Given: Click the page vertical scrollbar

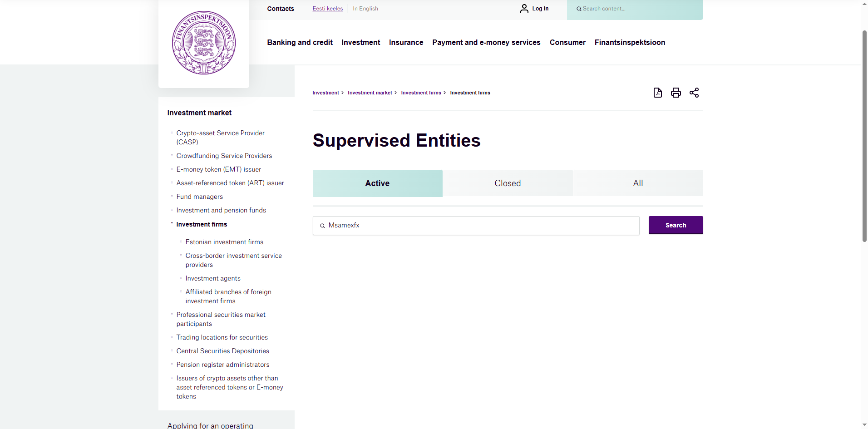Looking at the screenshot, I should 864,136.
